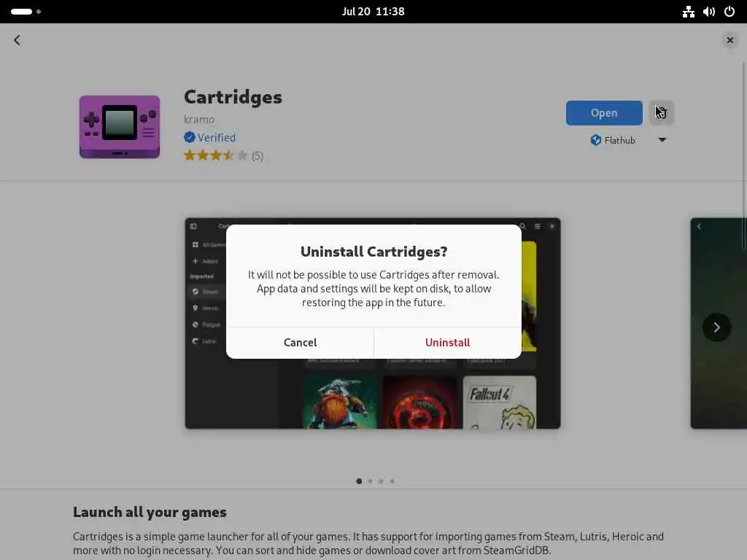The height and width of the screenshot is (560, 747).
Task: Confirm with the red Uninstall button
Action: pos(447,343)
